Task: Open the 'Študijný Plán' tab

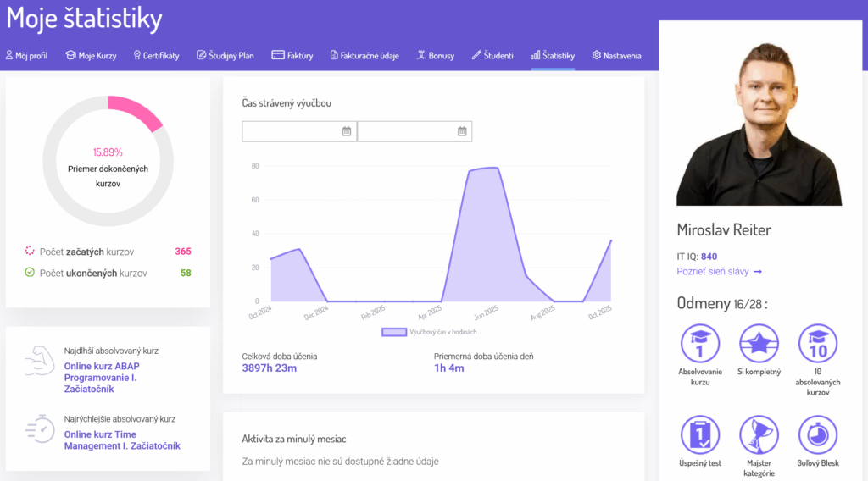Action: point(225,56)
